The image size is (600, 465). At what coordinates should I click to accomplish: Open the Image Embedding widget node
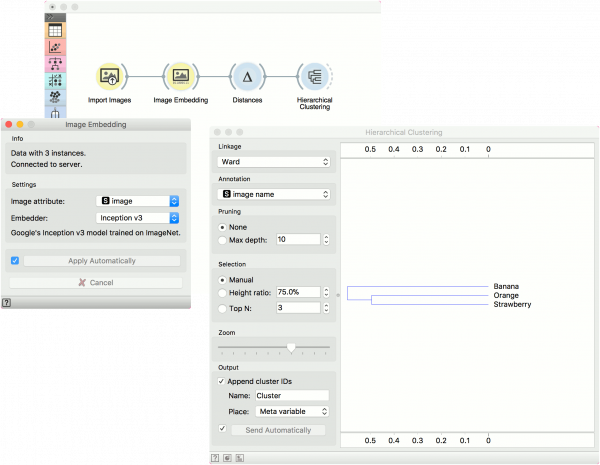click(180, 76)
